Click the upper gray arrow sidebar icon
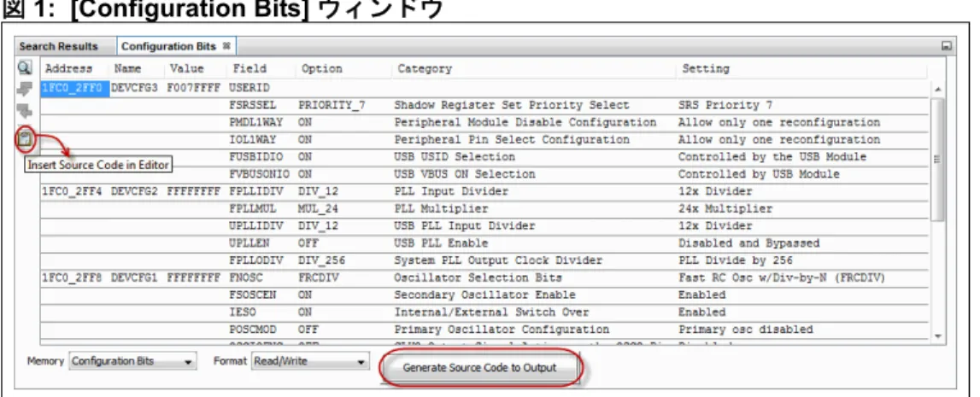This screenshot has height=397, width=980. (25, 90)
